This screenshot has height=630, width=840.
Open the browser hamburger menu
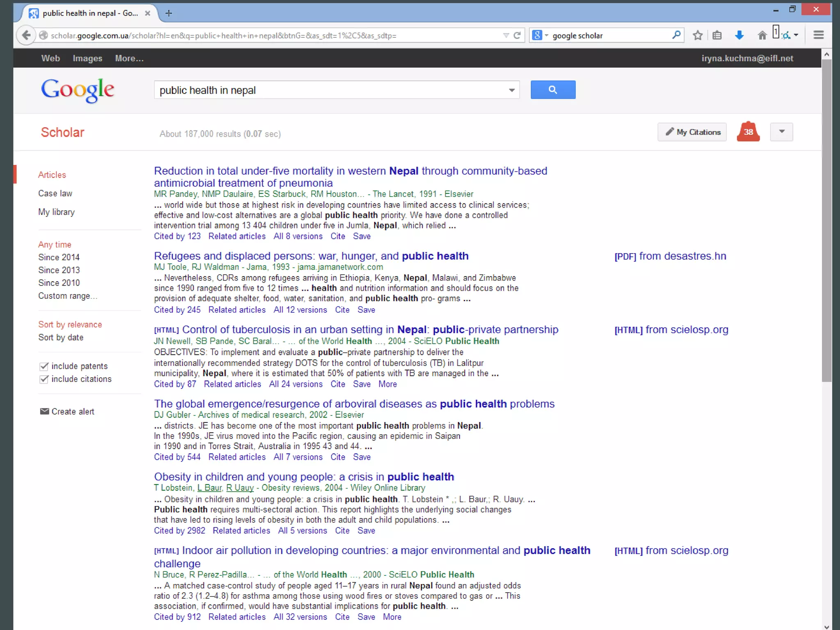[x=818, y=35]
